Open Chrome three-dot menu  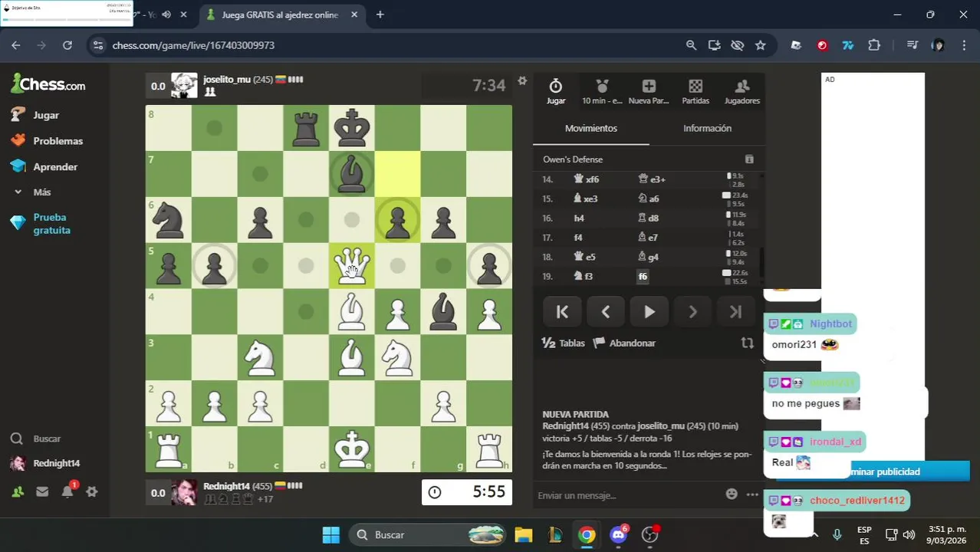pyautogui.click(x=963, y=45)
